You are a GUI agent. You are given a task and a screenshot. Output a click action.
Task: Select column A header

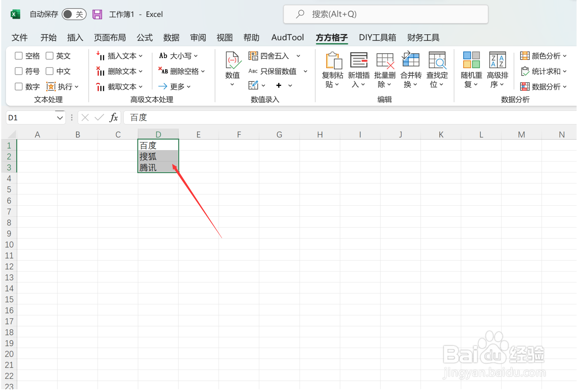point(37,135)
